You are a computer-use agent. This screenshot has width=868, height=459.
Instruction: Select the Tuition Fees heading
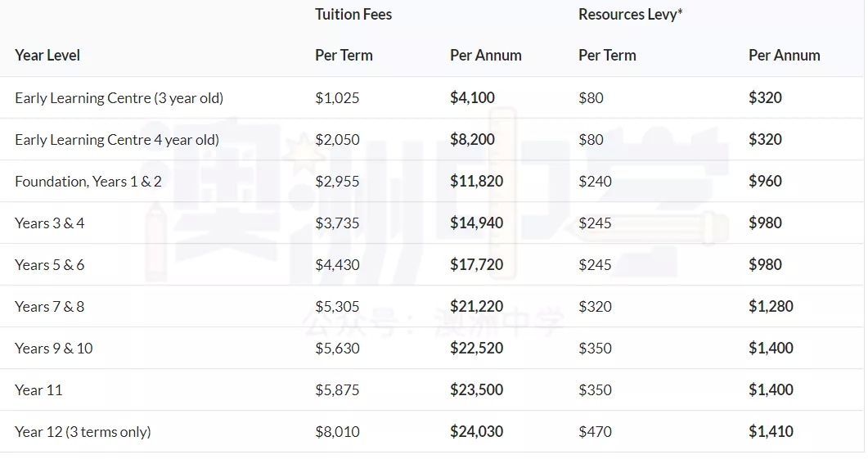tap(353, 15)
